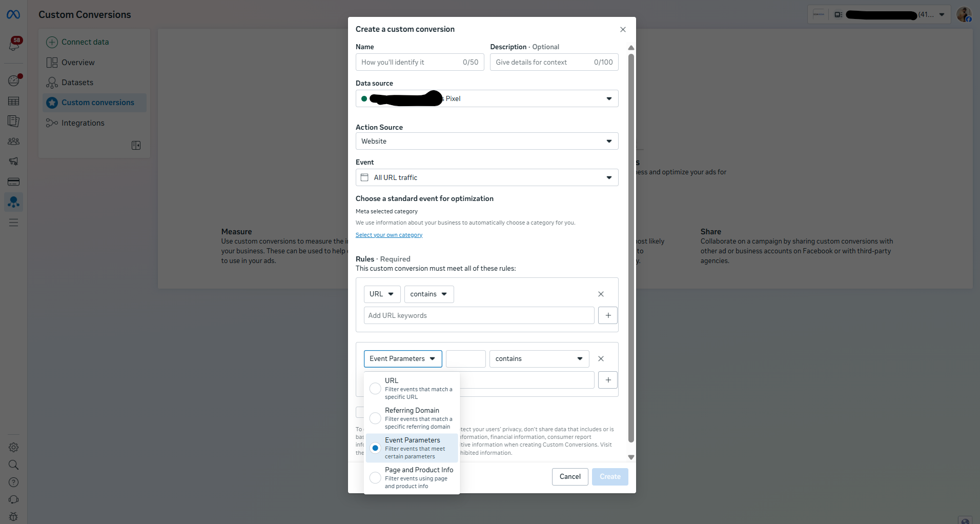Add event parameter value with plus button

[x=608, y=380]
